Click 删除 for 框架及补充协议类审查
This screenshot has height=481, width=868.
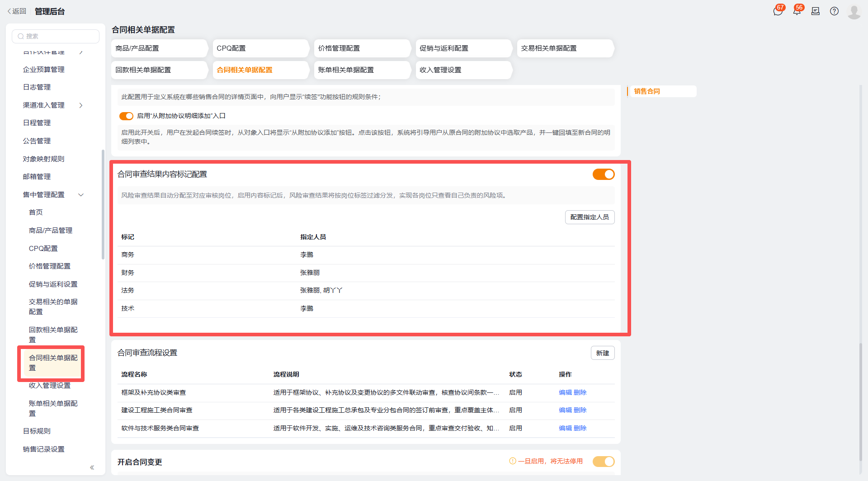(x=580, y=392)
